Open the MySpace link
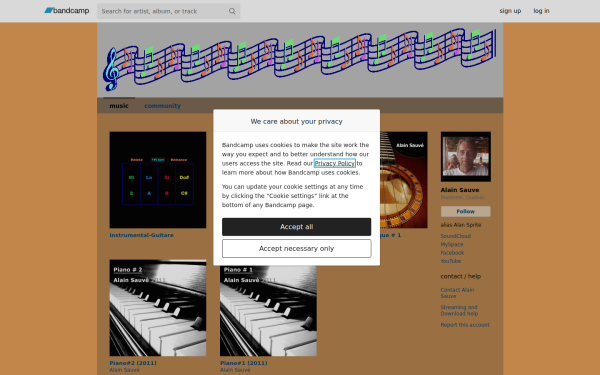Image resolution: width=600 pixels, height=375 pixels. 452,245
